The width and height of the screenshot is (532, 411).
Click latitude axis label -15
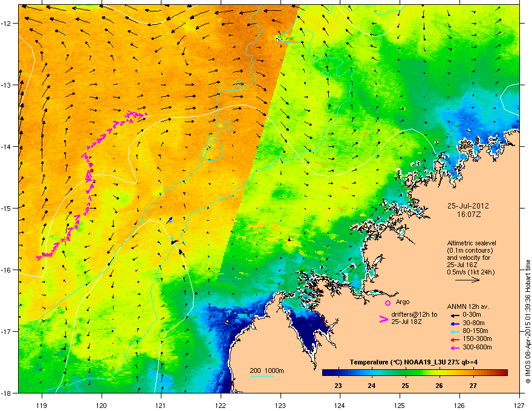[7, 208]
